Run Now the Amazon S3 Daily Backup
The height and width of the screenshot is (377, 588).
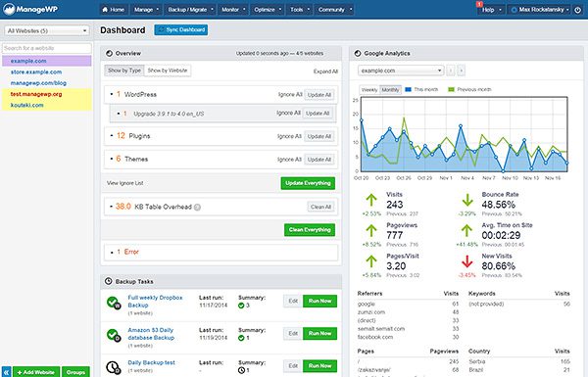coord(319,334)
